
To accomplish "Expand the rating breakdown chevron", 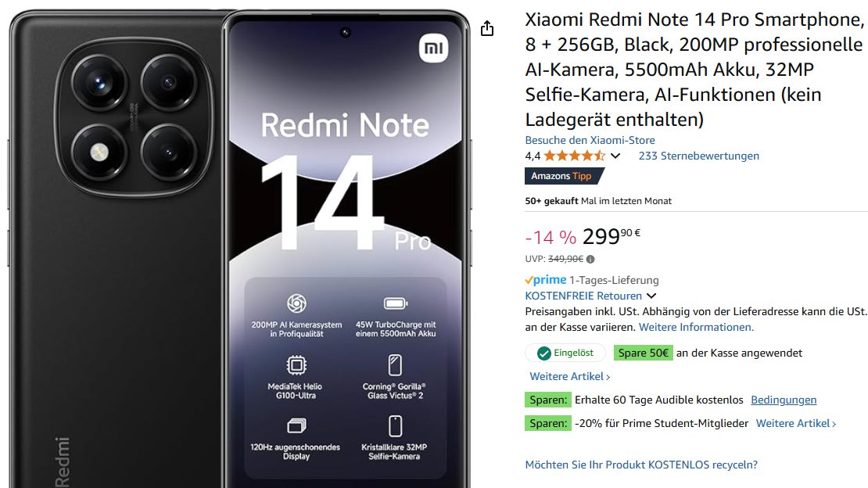I will tap(615, 156).
